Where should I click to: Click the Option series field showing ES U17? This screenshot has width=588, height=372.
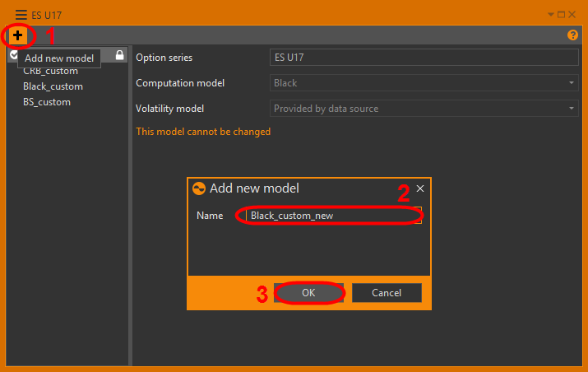(424, 58)
